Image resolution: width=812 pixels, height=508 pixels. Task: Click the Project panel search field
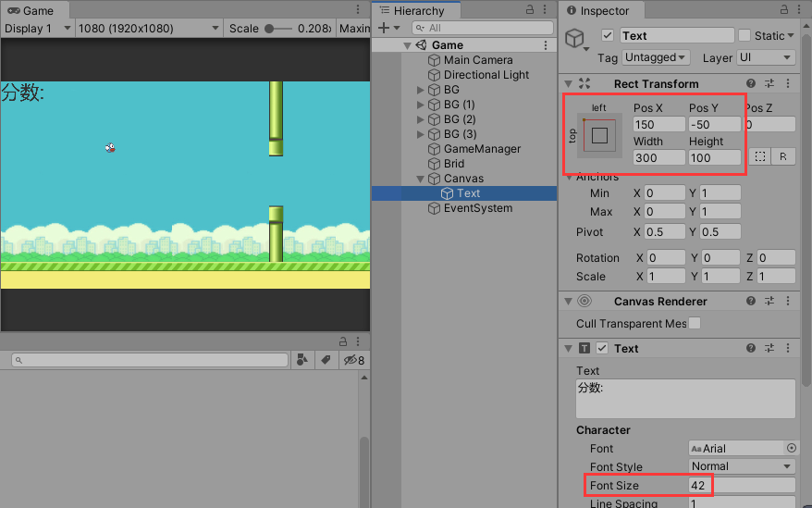coord(150,360)
